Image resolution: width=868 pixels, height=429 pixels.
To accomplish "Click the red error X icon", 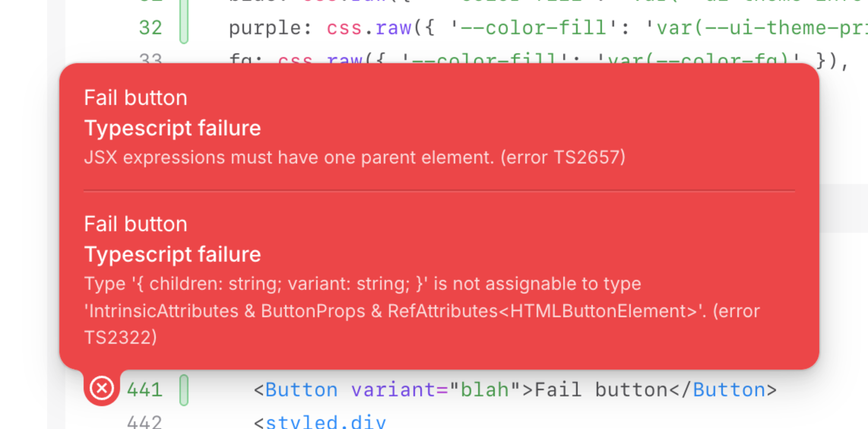I will 101,388.
